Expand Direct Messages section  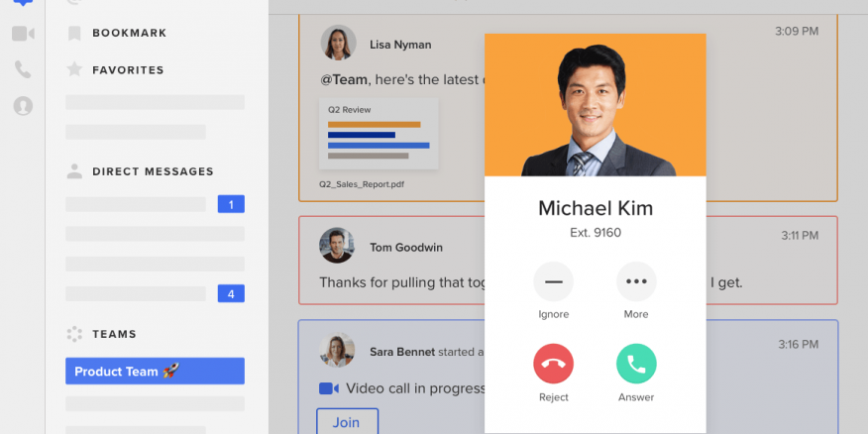click(153, 171)
